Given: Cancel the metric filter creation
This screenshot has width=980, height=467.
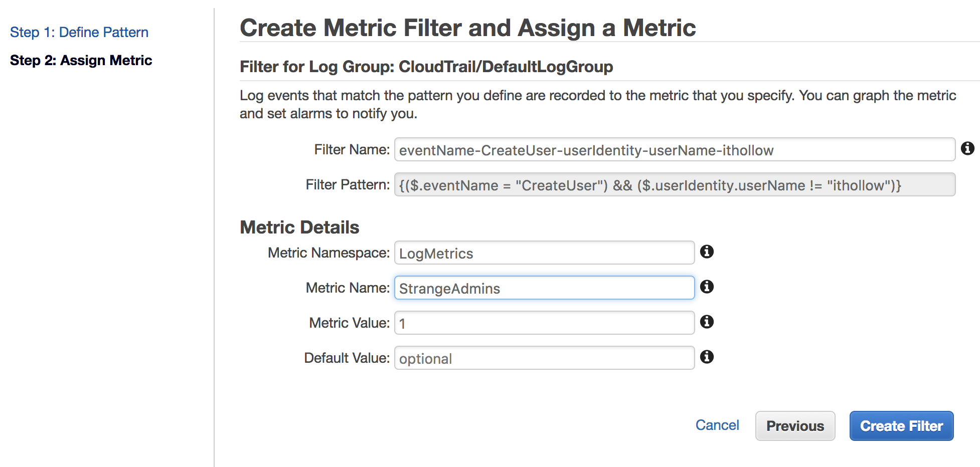Looking at the screenshot, I should tap(717, 425).
